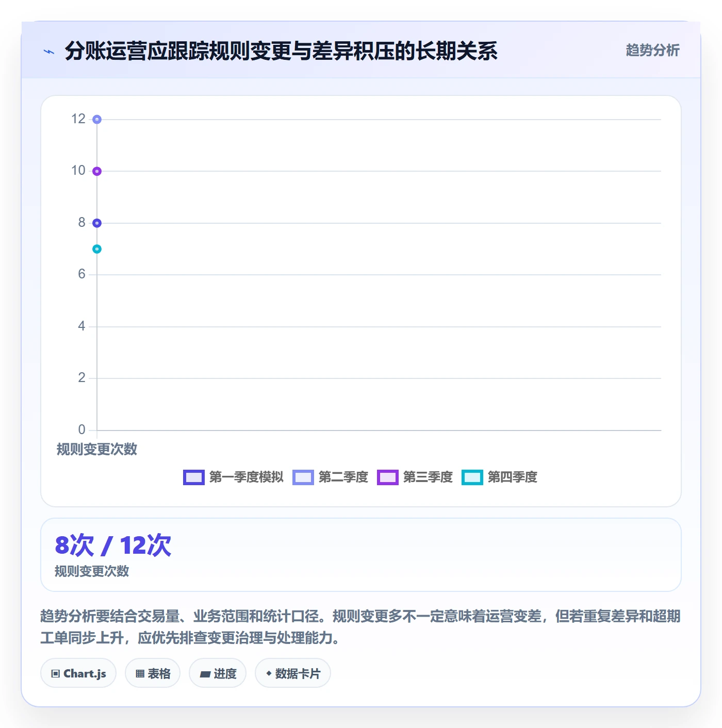Click the 第四季度 legend cyan color box
The height and width of the screenshot is (728, 722).
(x=472, y=477)
